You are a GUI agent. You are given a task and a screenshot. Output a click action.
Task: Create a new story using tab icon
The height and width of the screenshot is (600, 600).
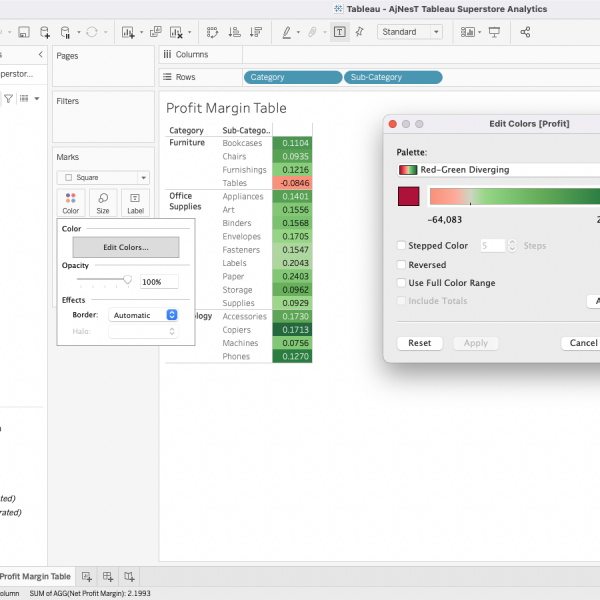tap(129, 577)
